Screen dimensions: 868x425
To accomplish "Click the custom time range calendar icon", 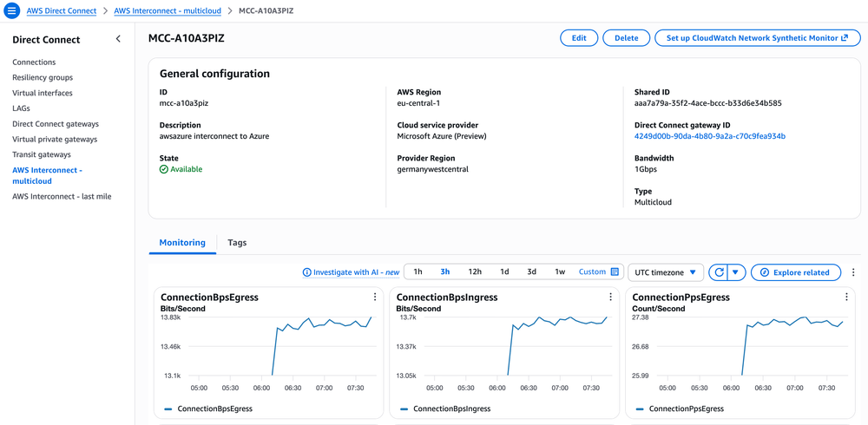I will tap(615, 271).
